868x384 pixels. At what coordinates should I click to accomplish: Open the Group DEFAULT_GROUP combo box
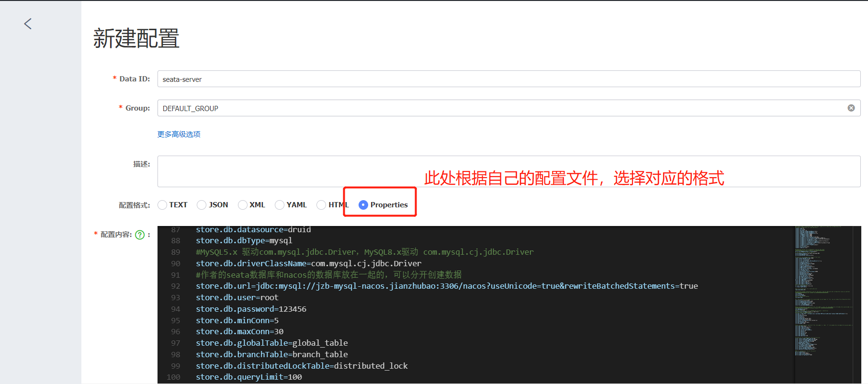508,108
